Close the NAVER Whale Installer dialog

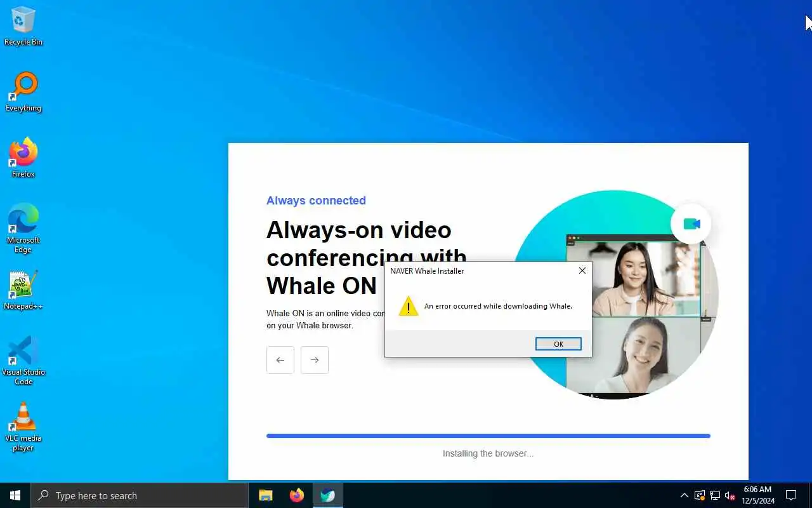pyautogui.click(x=582, y=271)
